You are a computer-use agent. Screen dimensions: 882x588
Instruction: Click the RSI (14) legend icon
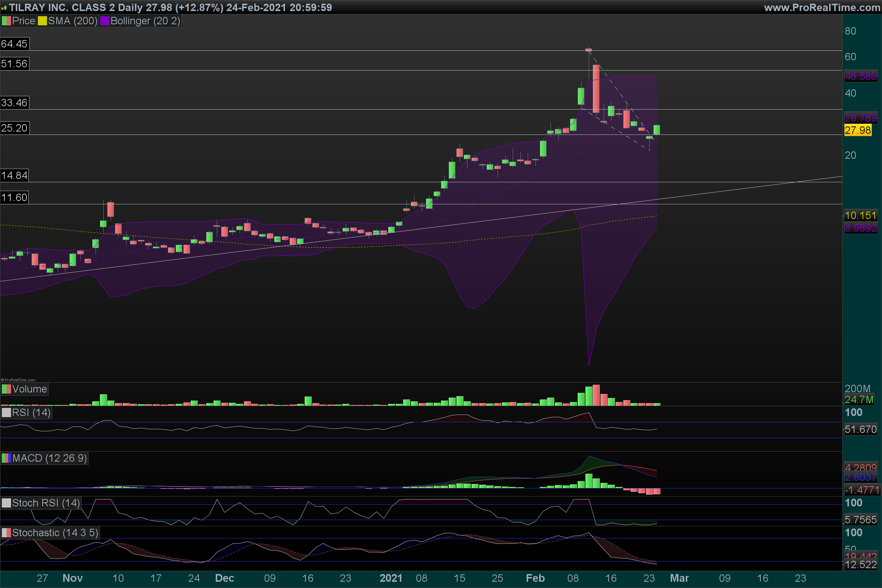6,413
